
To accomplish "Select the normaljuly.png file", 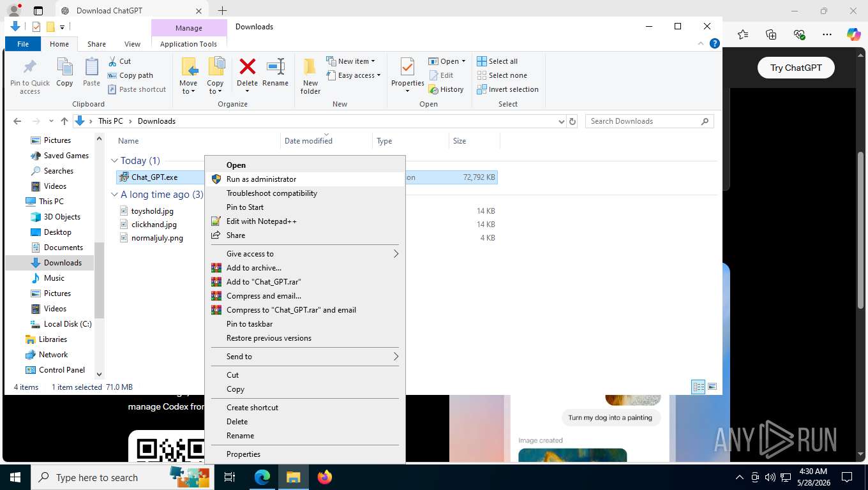I will [x=157, y=238].
